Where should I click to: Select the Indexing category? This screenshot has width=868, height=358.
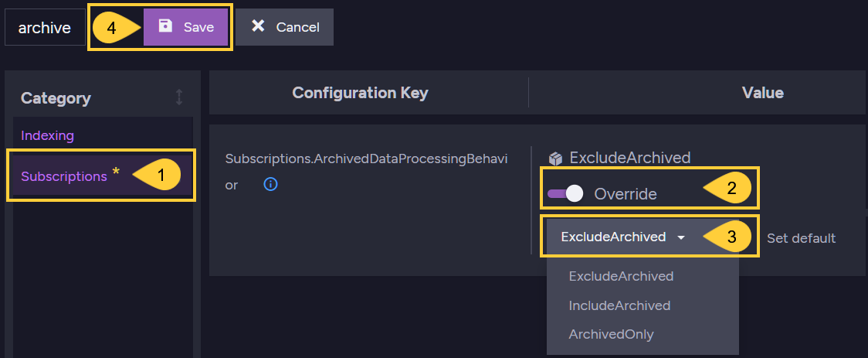click(x=48, y=135)
